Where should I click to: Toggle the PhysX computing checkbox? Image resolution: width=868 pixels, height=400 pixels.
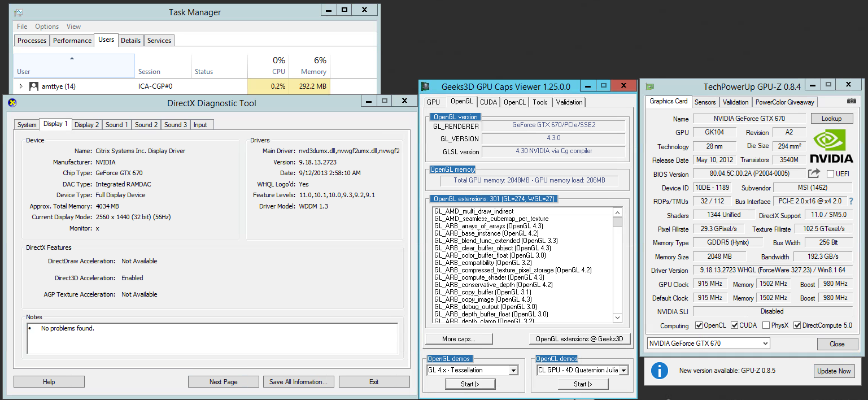[x=766, y=325]
